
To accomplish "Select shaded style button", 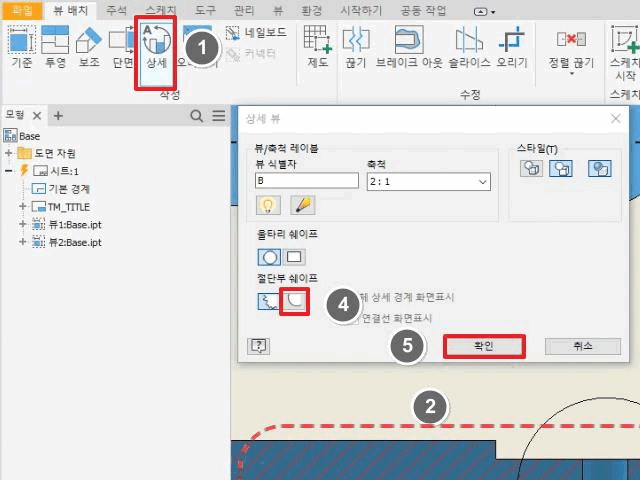I will click(x=600, y=168).
